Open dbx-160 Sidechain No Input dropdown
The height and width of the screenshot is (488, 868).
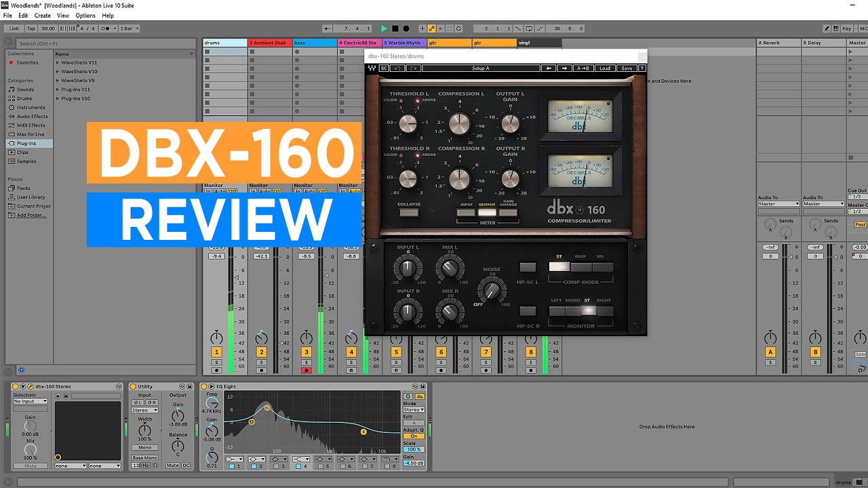click(31, 401)
